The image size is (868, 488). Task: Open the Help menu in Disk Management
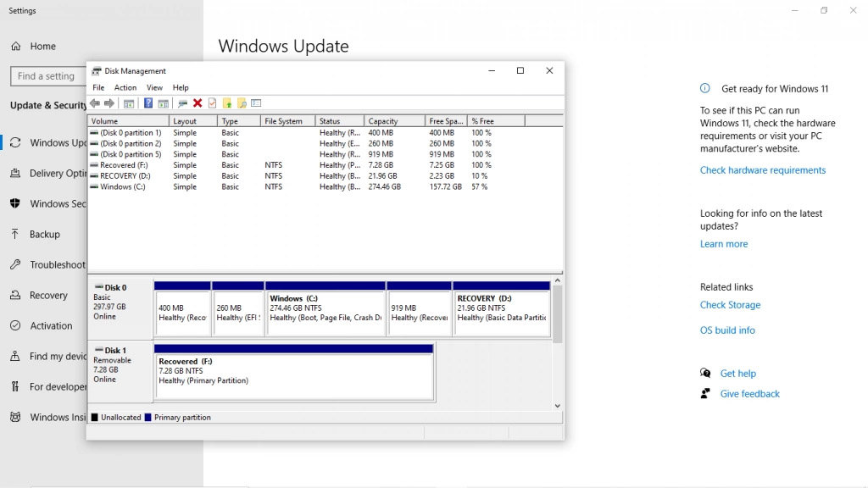(x=181, y=87)
